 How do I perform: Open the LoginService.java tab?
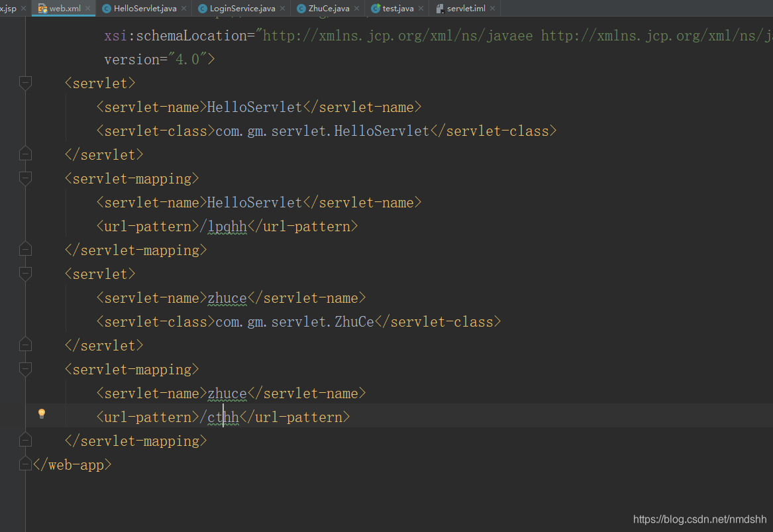[x=242, y=9]
